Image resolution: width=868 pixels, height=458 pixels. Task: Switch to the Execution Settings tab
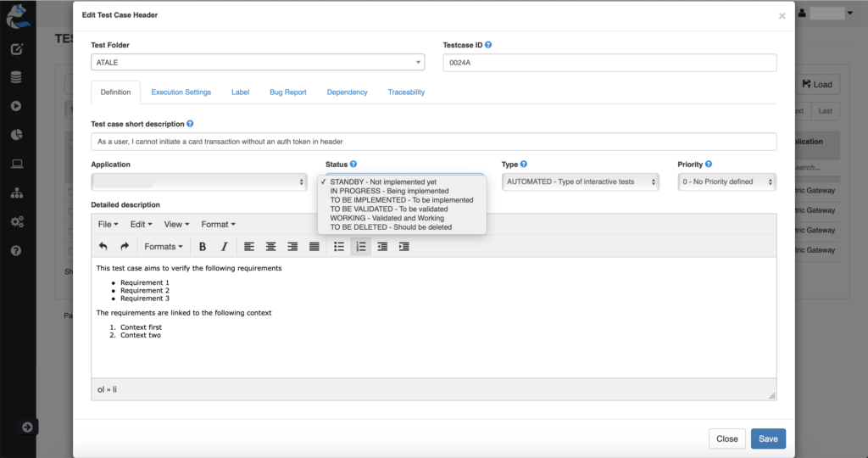[181, 92]
